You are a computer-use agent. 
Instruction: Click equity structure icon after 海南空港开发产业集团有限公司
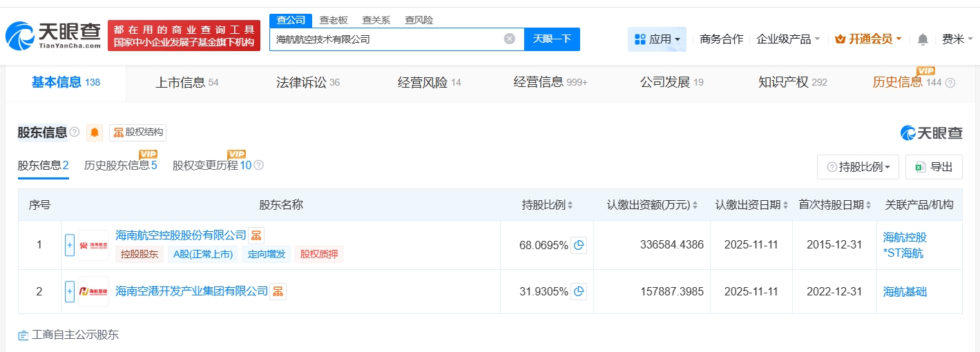pos(278,291)
